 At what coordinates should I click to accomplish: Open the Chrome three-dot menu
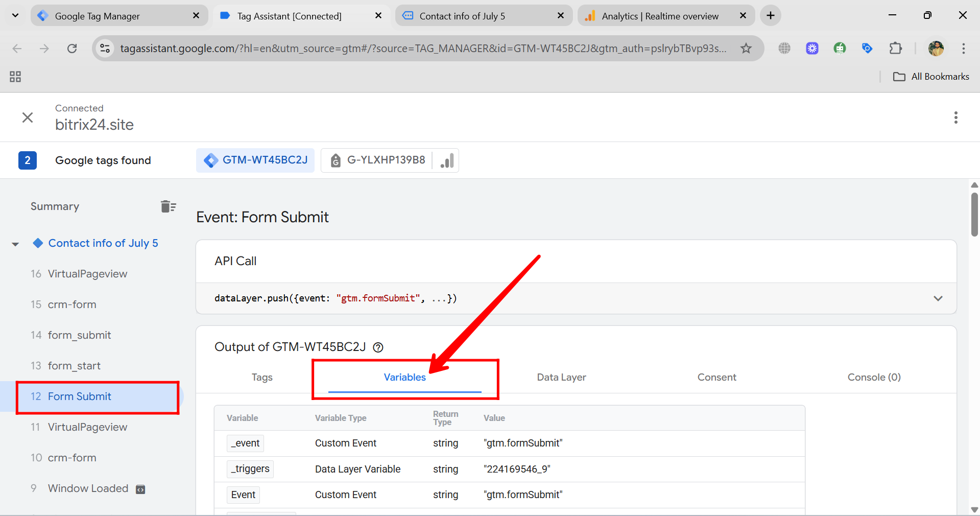[964, 49]
